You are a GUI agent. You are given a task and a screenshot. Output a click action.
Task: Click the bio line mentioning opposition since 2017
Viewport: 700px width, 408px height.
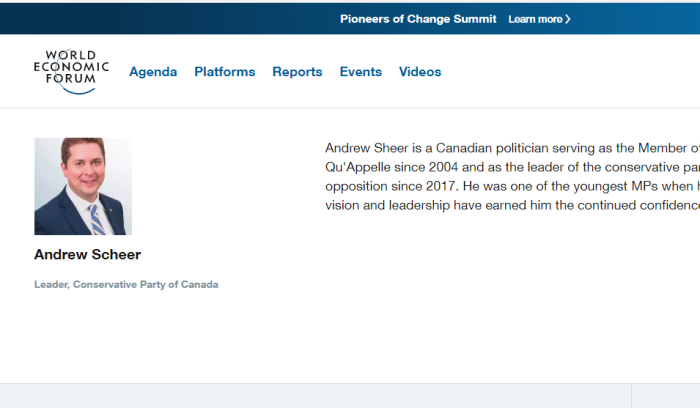(x=512, y=186)
